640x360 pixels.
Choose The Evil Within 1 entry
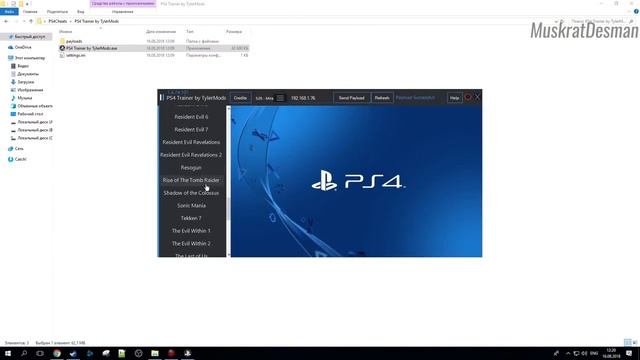(191, 231)
